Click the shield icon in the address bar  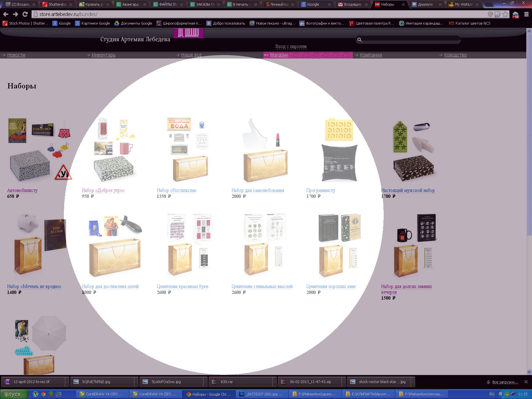click(x=490, y=14)
